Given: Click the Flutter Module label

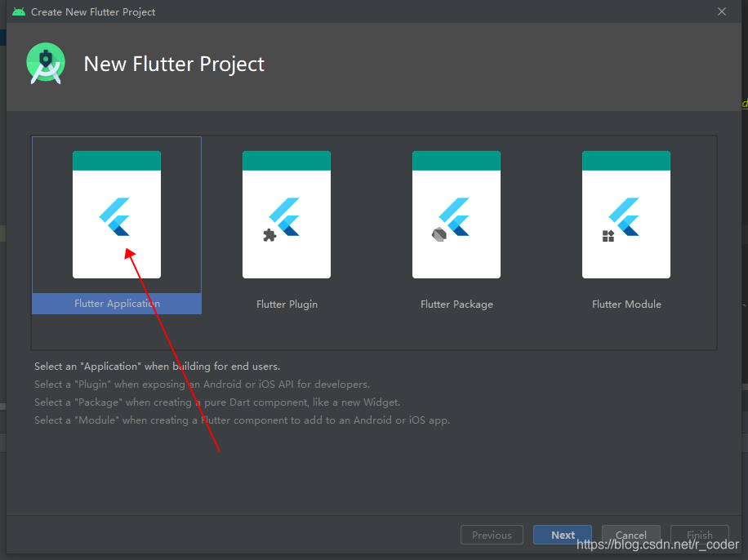Looking at the screenshot, I should (626, 304).
